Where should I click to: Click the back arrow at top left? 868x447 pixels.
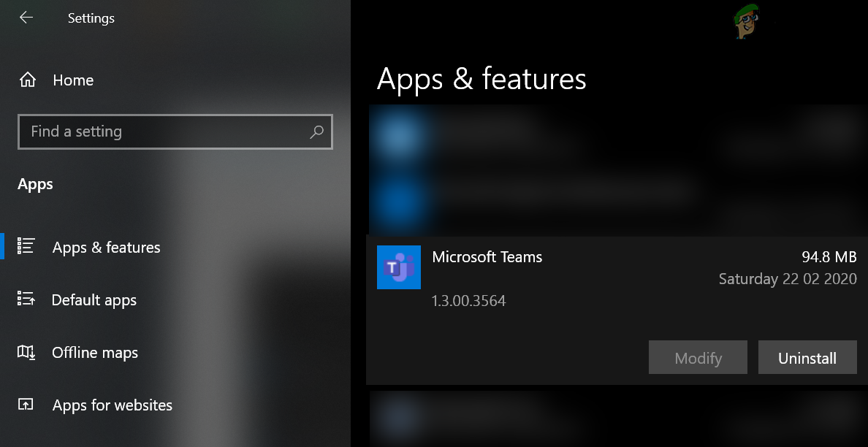pos(26,18)
